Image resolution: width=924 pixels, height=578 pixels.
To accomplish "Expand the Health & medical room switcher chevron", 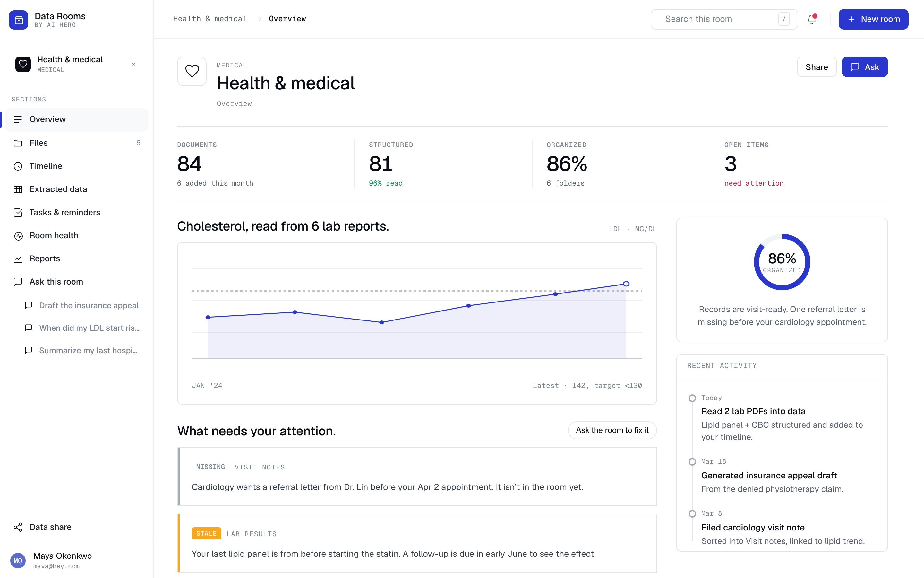I will click(133, 64).
